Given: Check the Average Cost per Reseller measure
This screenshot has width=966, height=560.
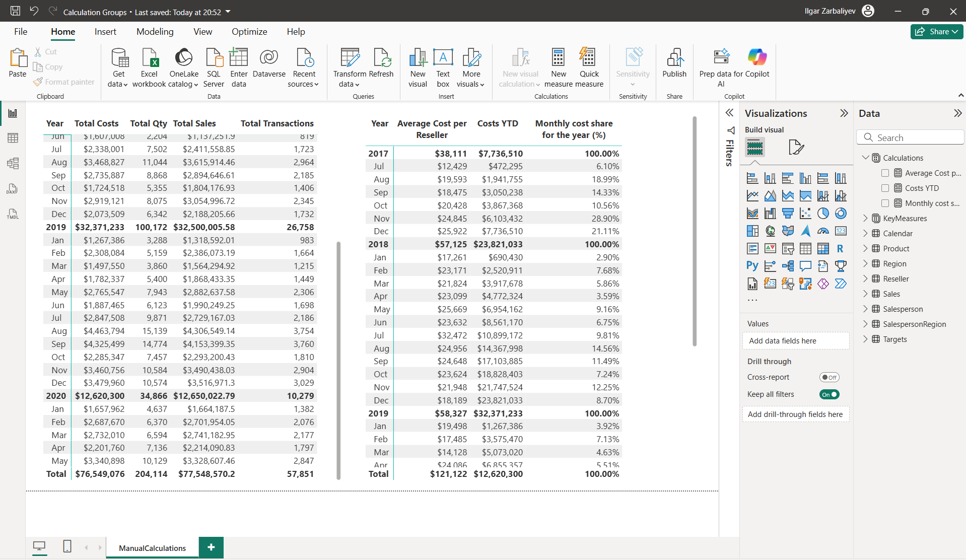Looking at the screenshot, I should pos(885,173).
